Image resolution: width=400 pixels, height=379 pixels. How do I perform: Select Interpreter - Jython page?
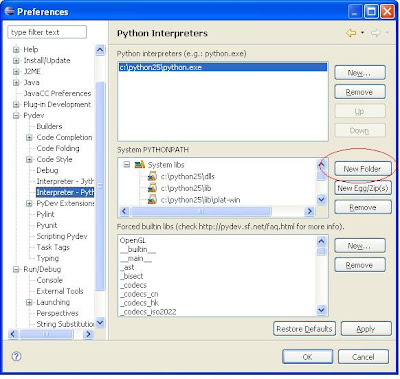(x=65, y=181)
